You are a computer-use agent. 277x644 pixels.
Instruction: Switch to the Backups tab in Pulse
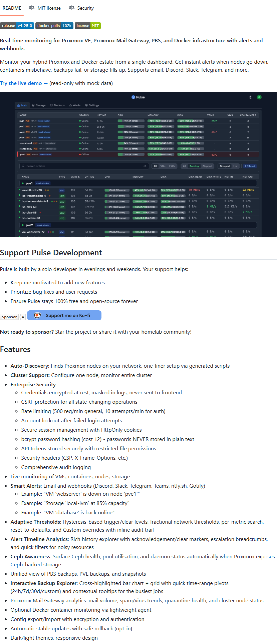(x=57, y=105)
